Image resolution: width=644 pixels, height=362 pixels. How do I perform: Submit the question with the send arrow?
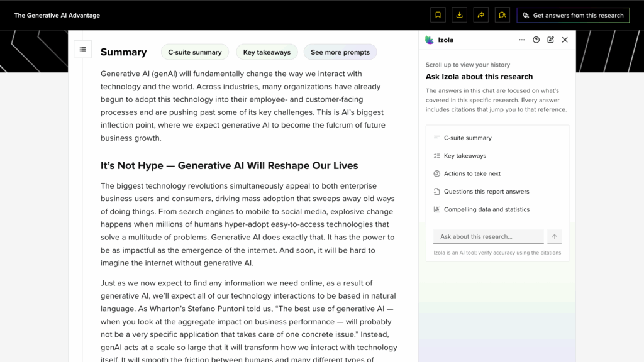click(555, 236)
